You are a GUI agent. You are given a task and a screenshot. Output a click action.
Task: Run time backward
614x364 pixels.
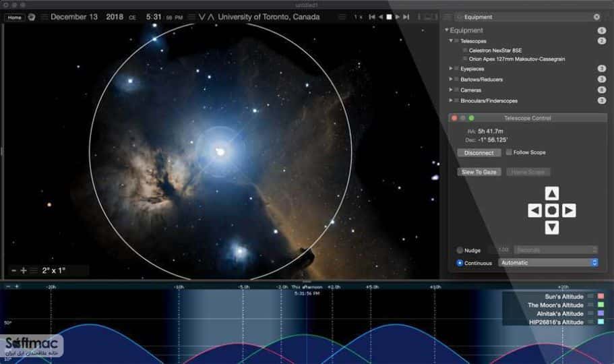tap(381, 17)
